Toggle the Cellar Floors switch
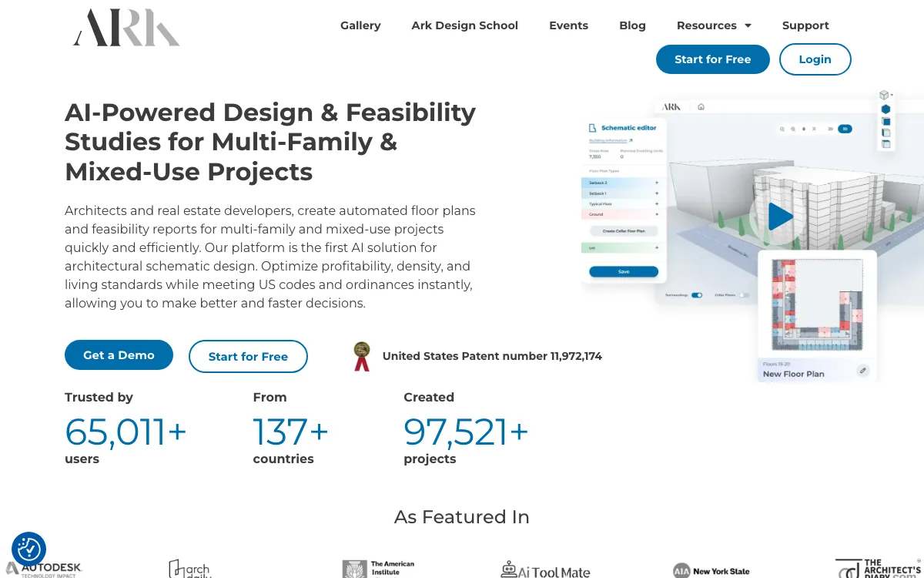Screen dimensions: 924x578 (x=745, y=295)
